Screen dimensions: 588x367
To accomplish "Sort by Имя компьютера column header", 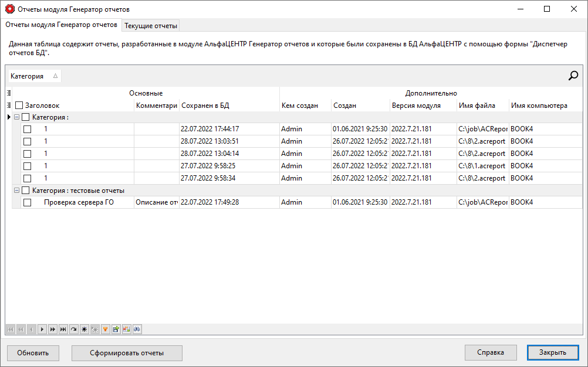I will pos(546,106).
